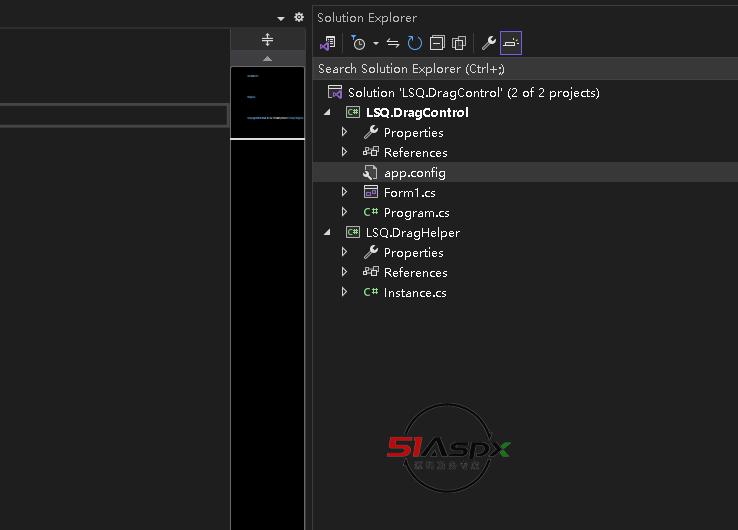The width and height of the screenshot is (738, 530).
Task: Select app.config file
Action: [414, 173]
